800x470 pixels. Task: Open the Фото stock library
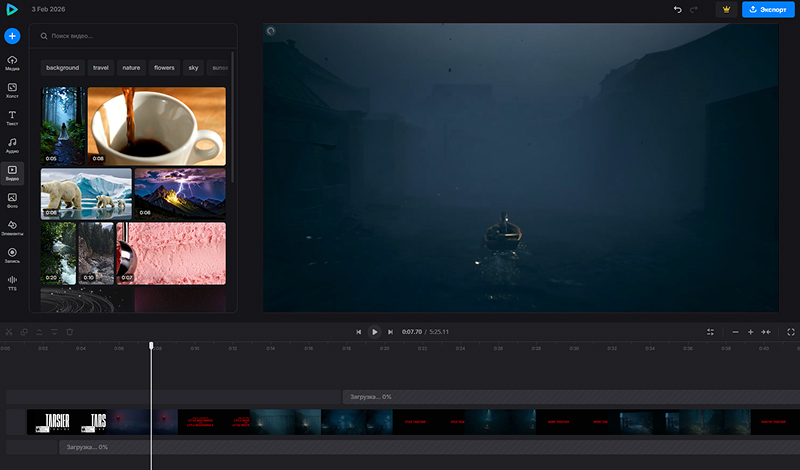point(12,201)
